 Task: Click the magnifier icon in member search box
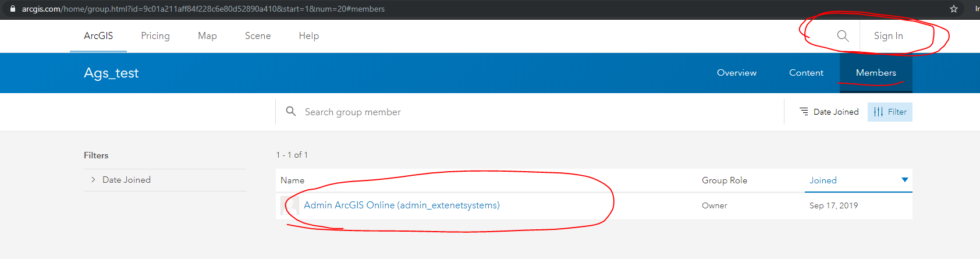291,111
